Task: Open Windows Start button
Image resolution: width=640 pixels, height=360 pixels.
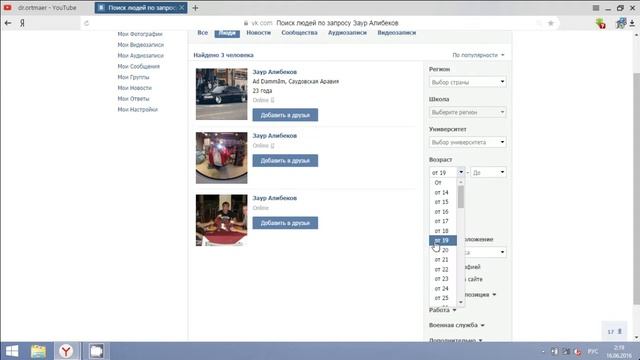Action: pyautogui.click(x=12, y=351)
